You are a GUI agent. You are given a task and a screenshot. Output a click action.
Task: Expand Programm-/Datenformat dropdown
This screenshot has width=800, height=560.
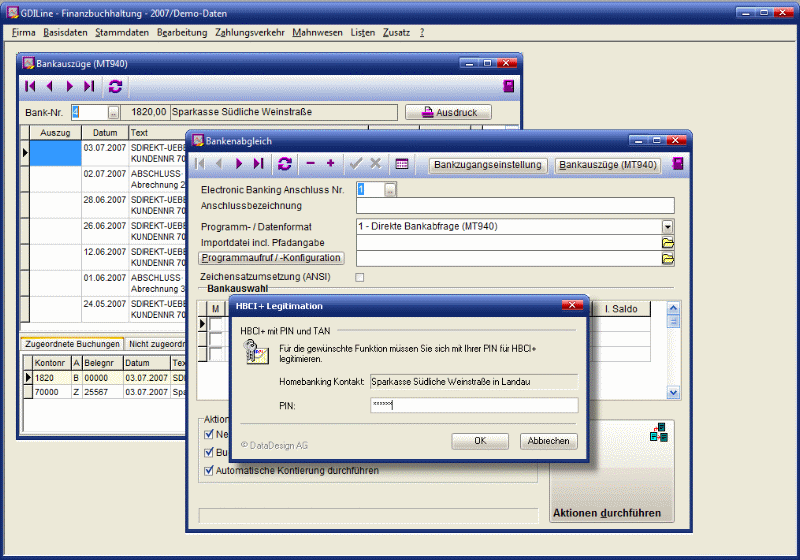coord(668,227)
